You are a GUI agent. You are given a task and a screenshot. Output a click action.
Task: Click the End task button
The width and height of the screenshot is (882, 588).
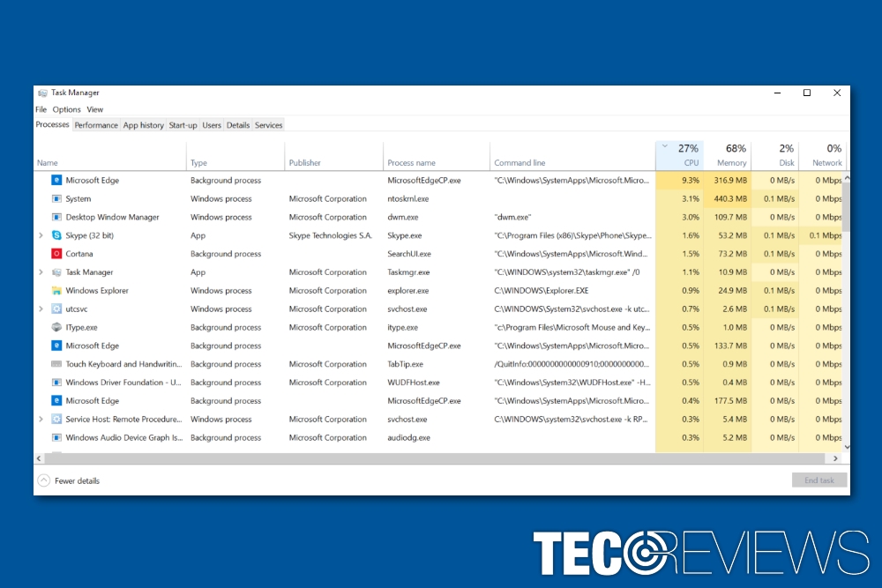(x=819, y=480)
